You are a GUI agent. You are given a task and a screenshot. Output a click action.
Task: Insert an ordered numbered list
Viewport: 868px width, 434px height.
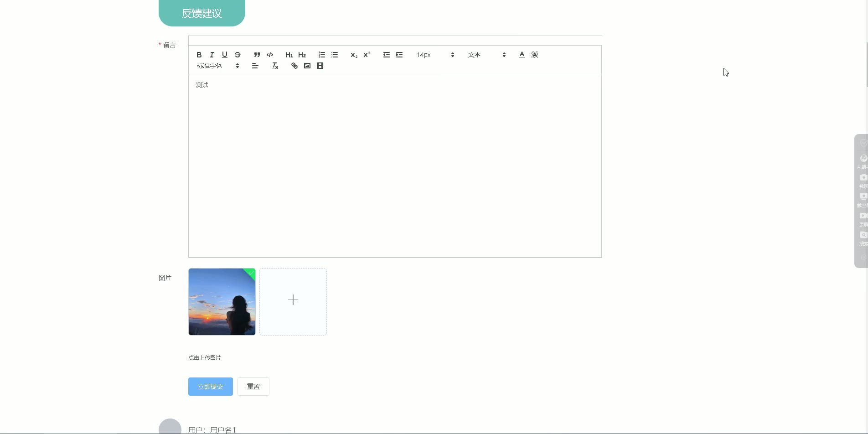(x=322, y=55)
